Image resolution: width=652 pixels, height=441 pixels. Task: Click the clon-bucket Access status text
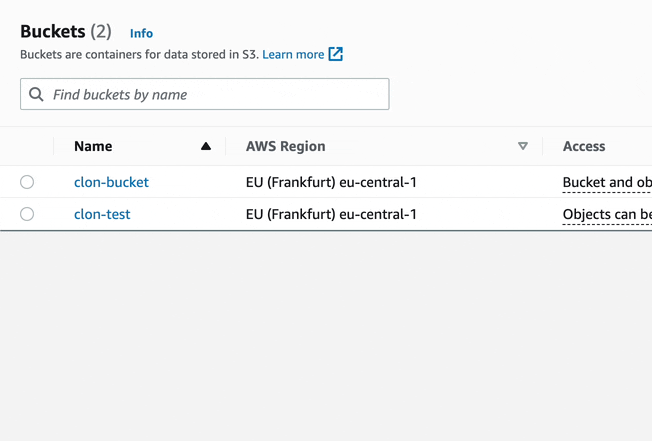click(607, 182)
